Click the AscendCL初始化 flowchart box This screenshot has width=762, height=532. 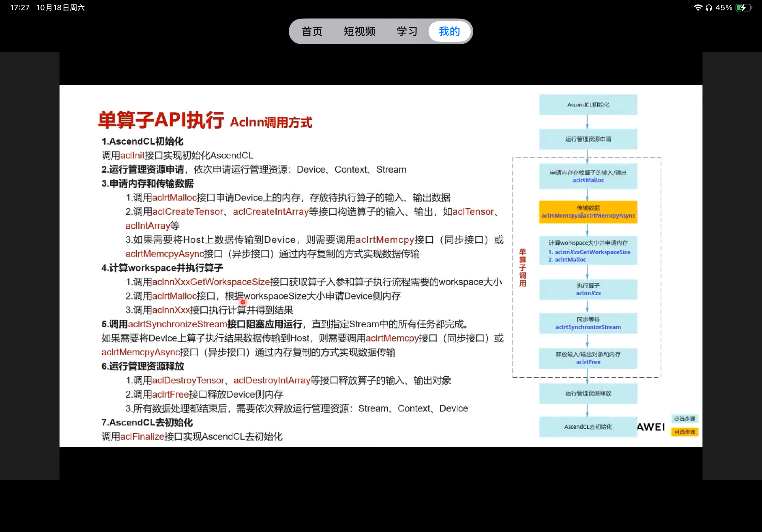588,105
